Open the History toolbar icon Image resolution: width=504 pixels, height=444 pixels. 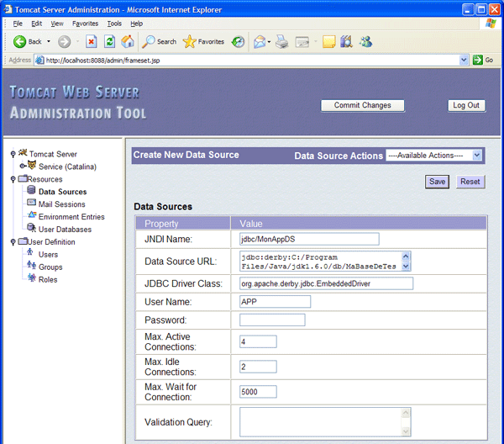point(239,41)
